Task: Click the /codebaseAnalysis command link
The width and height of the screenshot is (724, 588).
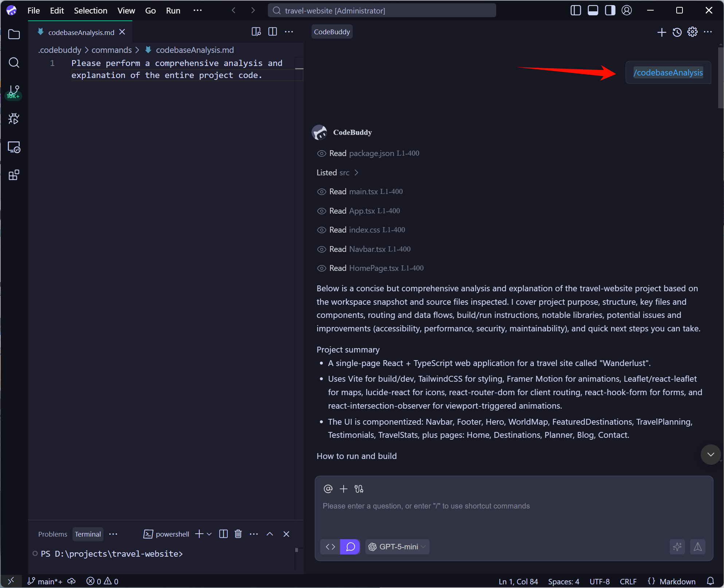Action: click(x=668, y=73)
